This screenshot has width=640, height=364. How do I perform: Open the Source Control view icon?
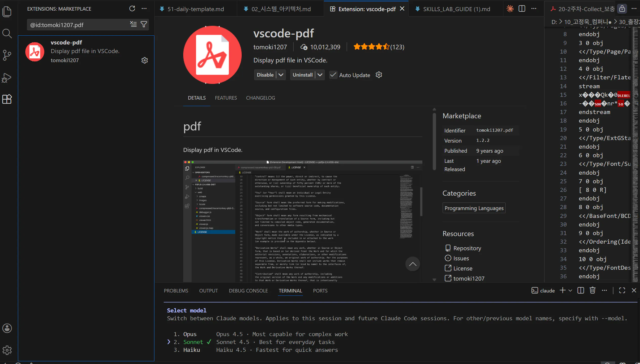tap(7, 55)
